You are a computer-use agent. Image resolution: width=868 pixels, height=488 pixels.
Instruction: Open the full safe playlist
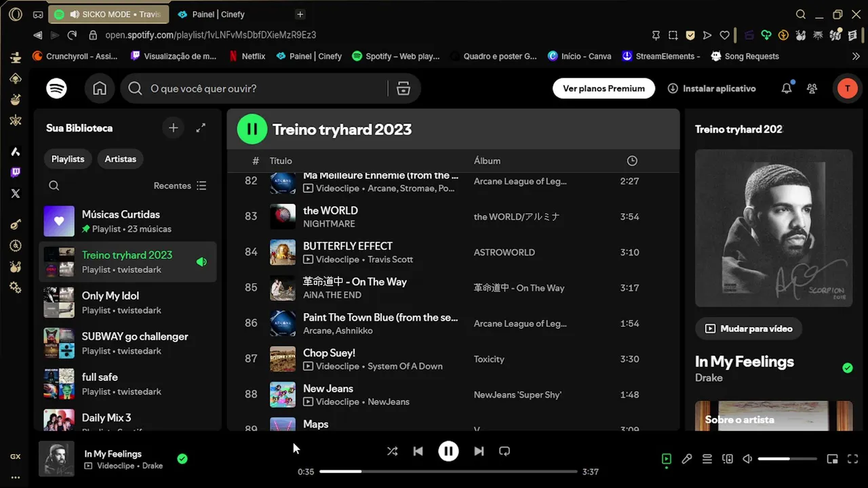pos(127,384)
